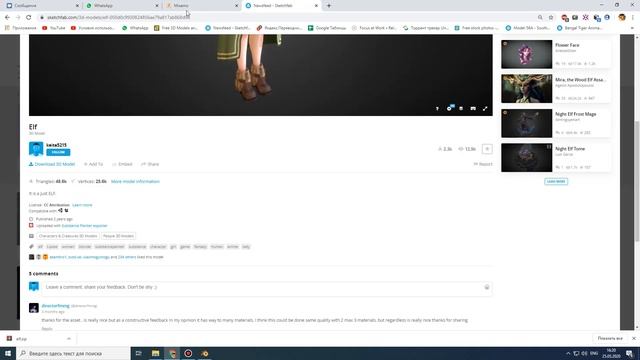Bookmark this page with the star icon
Image resolution: width=640 pixels, height=360 pixels.
tap(551, 17)
